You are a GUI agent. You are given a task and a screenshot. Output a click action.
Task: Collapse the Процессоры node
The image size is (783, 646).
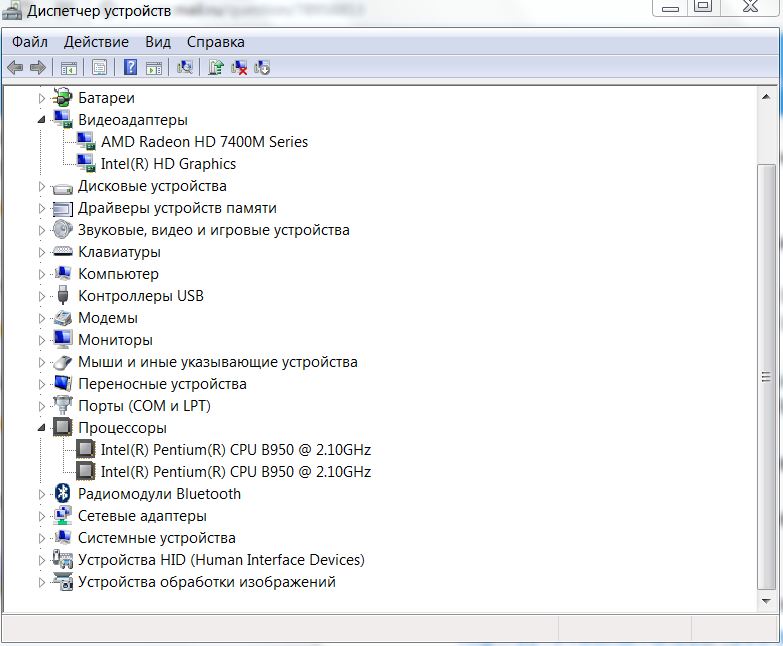click(x=42, y=428)
